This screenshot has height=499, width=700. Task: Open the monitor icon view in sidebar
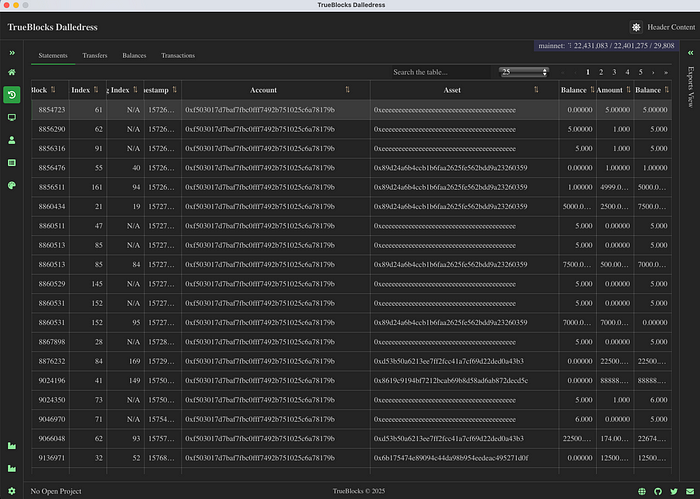click(12, 118)
